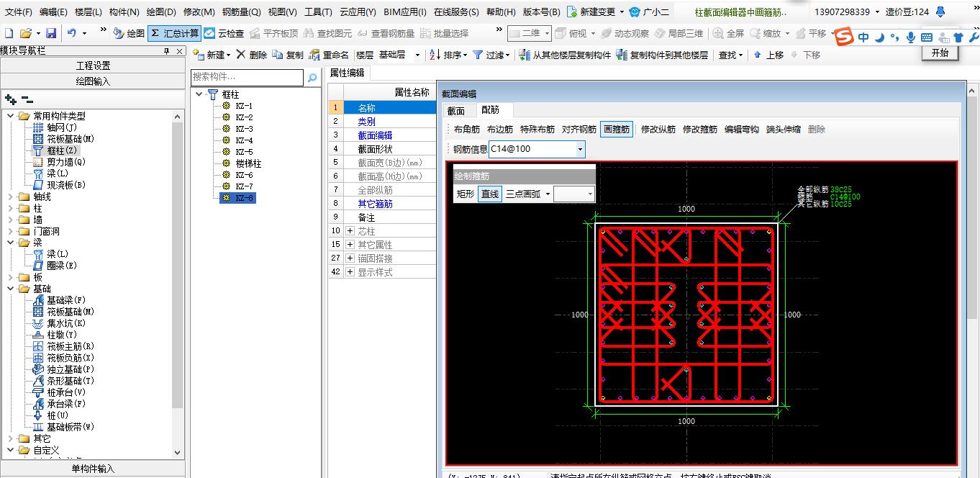Click 删除 delete in component toolbar
The height and width of the screenshot is (478, 980).
click(x=252, y=55)
